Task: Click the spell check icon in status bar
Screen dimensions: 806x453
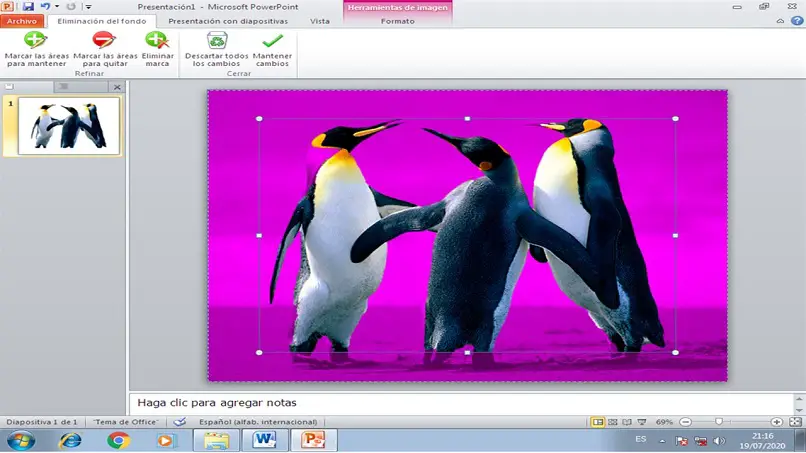Action: coord(179,422)
